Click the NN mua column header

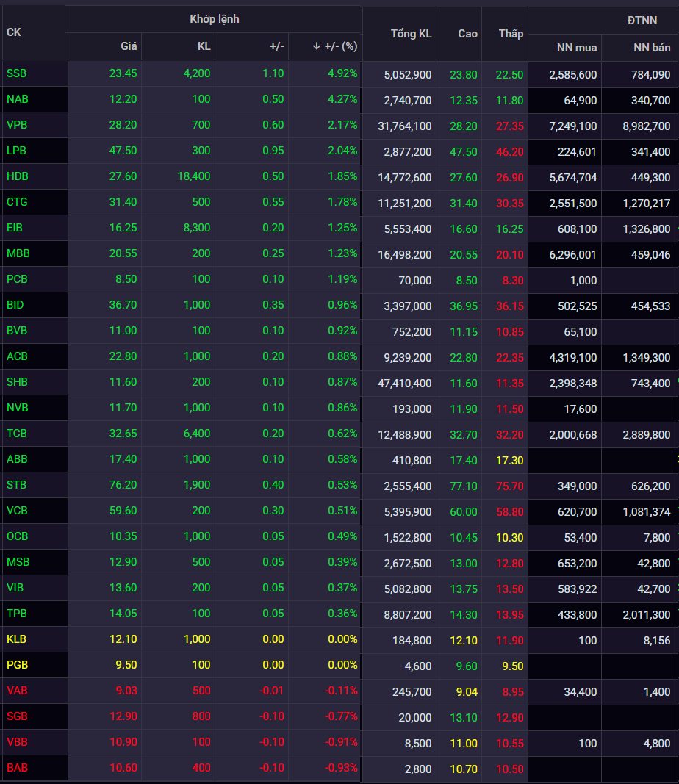[577, 48]
